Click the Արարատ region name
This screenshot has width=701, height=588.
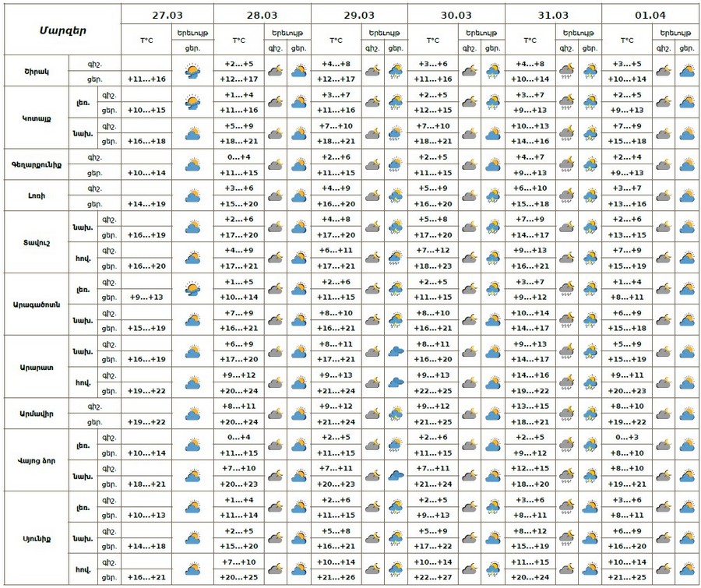pyautogui.click(x=37, y=368)
